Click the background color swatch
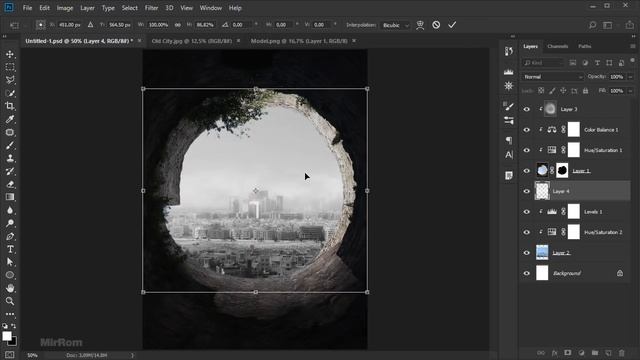This screenshot has width=640, height=360. pos(13,342)
